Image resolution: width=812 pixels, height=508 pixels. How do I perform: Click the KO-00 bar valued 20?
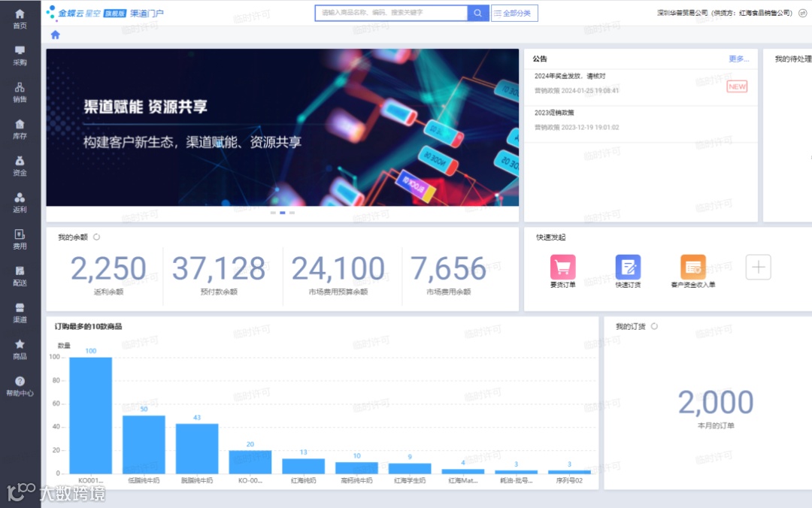pos(250,462)
